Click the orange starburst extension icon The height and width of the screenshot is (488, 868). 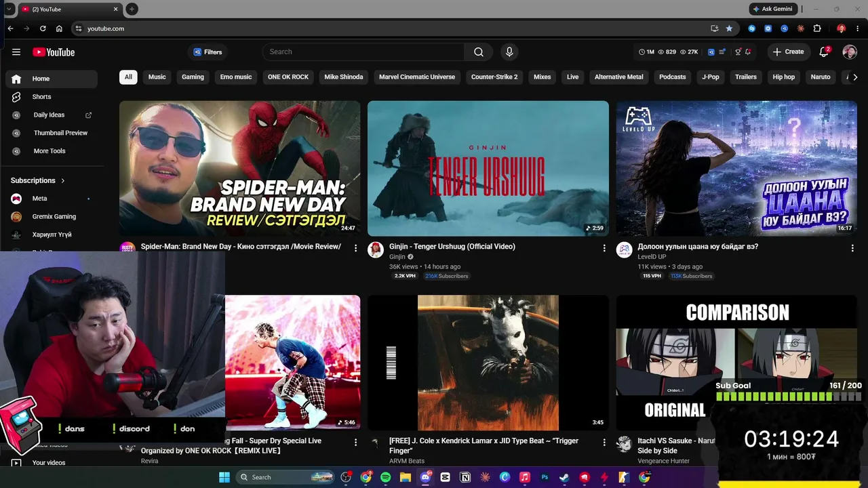pyautogui.click(x=801, y=28)
